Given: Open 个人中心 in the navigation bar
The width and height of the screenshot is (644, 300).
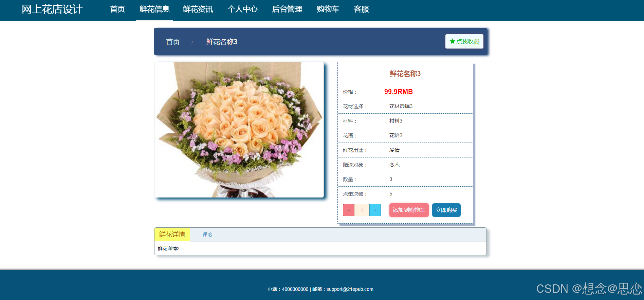Looking at the screenshot, I should click(242, 9).
